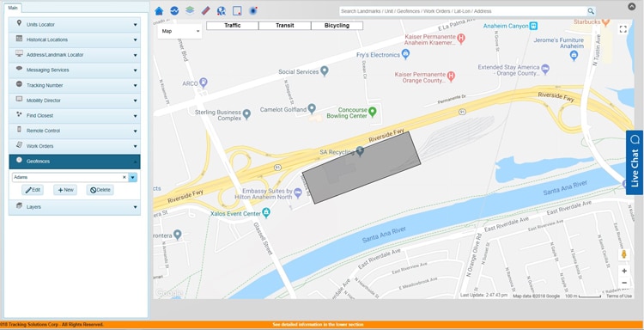
Task: Toggle the fullscreen map view icon
Action: tap(623, 29)
